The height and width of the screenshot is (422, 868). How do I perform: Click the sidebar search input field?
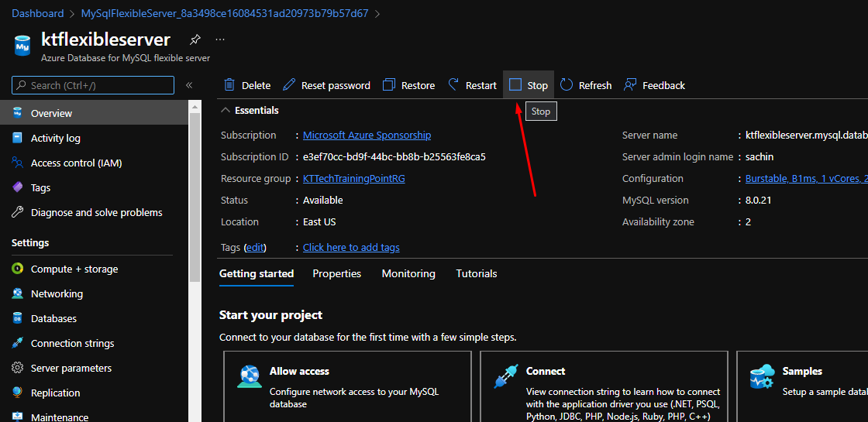(x=93, y=85)
